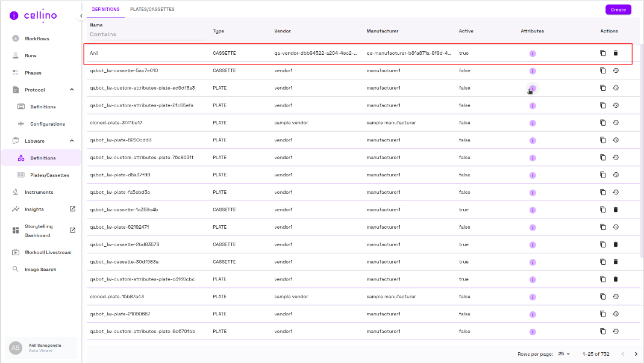Open rows per page dropdown

coord(564,354)
